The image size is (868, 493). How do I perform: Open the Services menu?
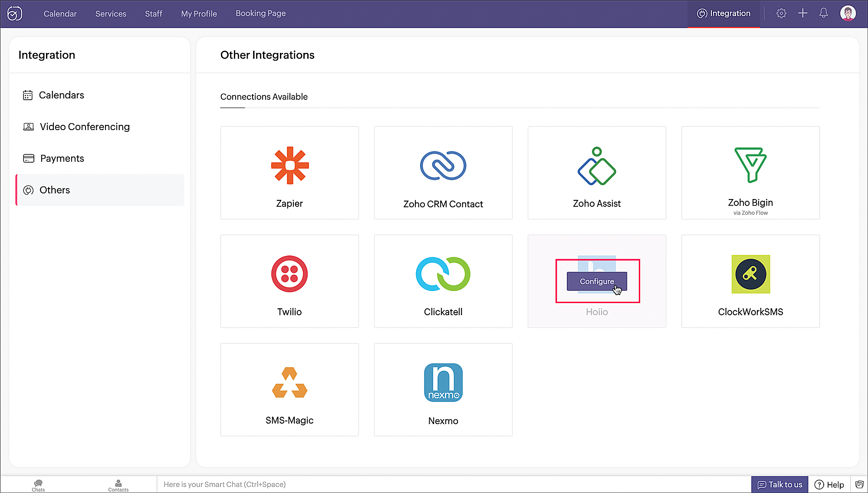(x=111, y=13)
